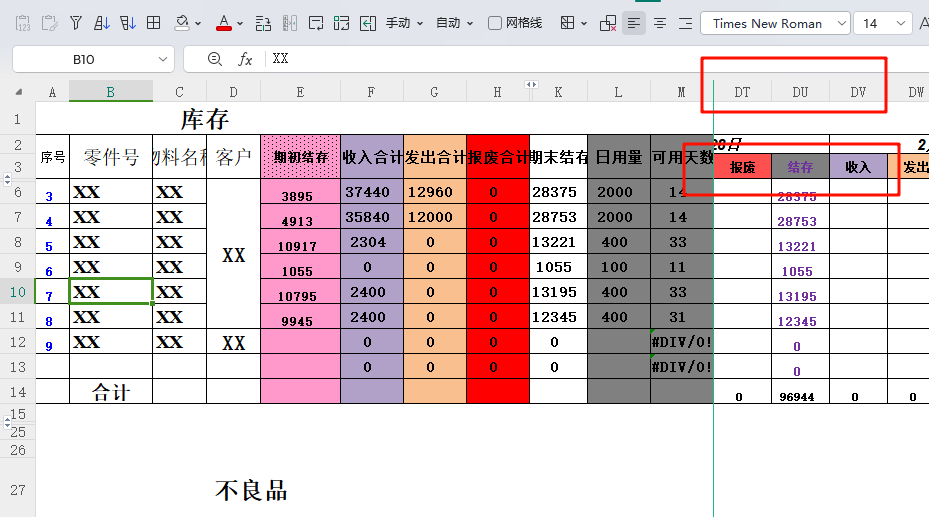This screenshot has height=517, width=929.
Task: Click the pink 期初结存 header cell
Action: click(300, 157)
